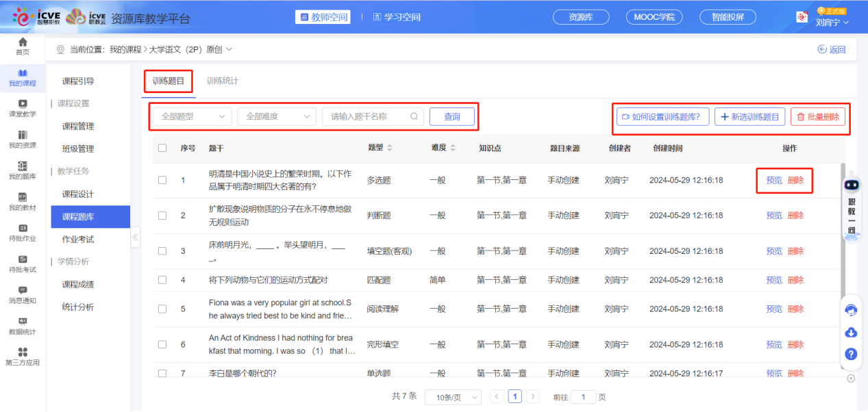Open the 全部难度 difficulty dropdown
This screenshot has height=412, width=868.
click(277, 116)
